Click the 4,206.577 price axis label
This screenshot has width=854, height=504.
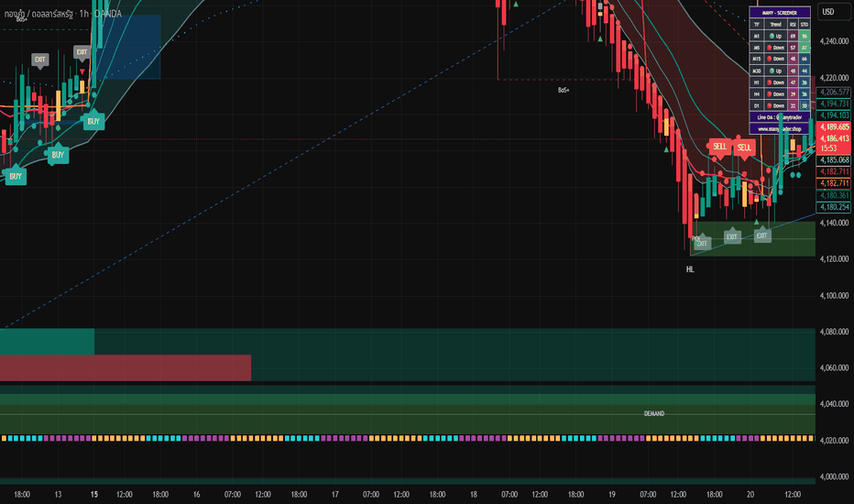[x=835, y=92]
